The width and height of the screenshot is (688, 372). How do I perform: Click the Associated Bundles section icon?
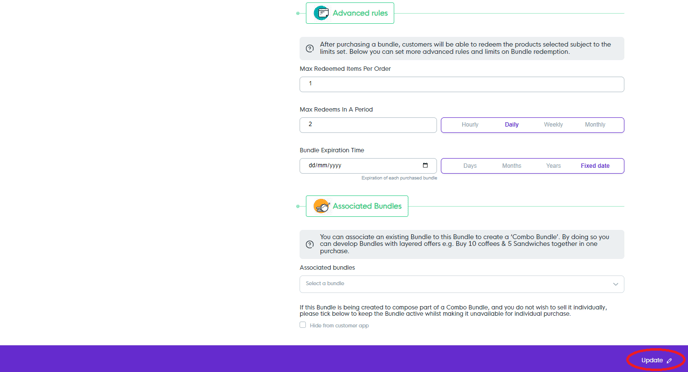point(322,206)
